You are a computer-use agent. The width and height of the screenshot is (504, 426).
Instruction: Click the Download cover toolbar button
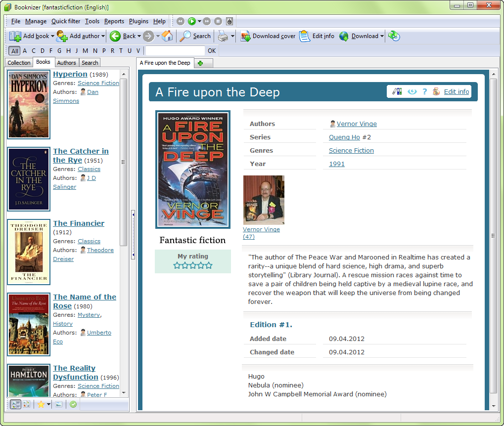268,36
